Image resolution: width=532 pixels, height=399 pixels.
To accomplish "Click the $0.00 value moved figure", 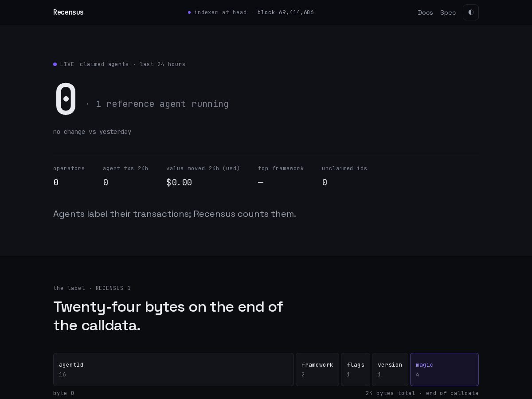I will tap(179, 182).
